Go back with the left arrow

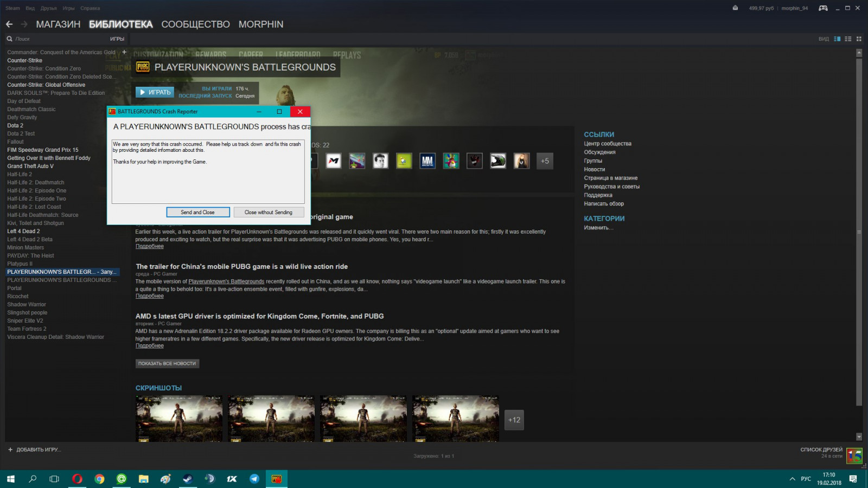click(9, 24)
